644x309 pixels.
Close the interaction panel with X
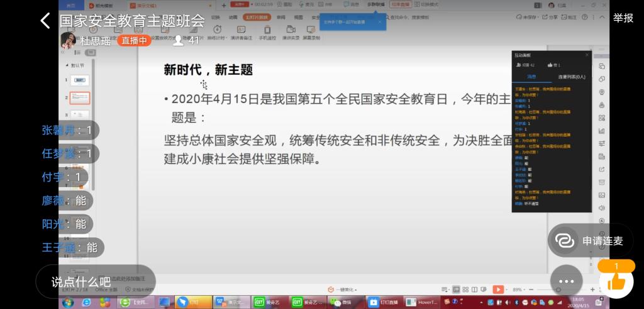[587, 55]
